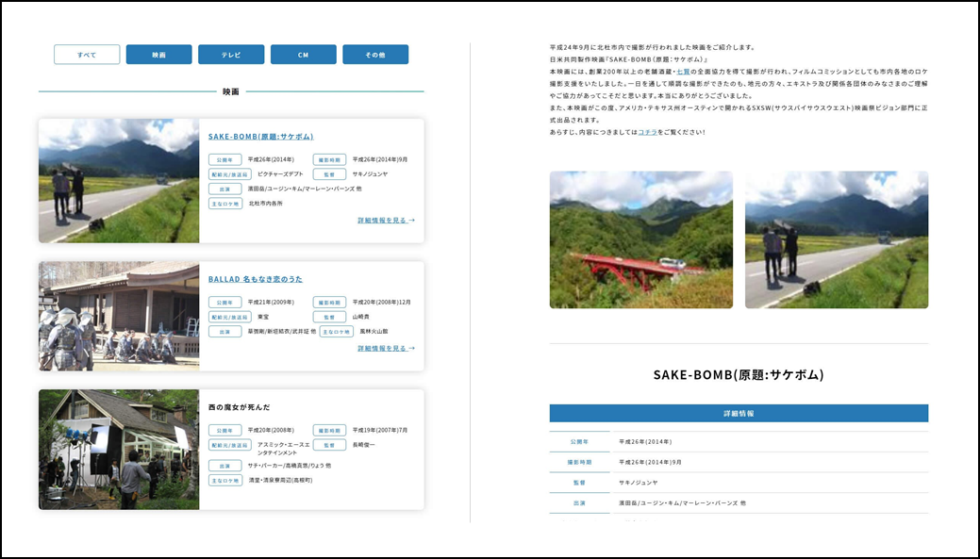Viewport: 980px width, 559px height.
Task: Click the 公開年 tag in SAKE-BOMB card
Action: click(x=225, y=160)
